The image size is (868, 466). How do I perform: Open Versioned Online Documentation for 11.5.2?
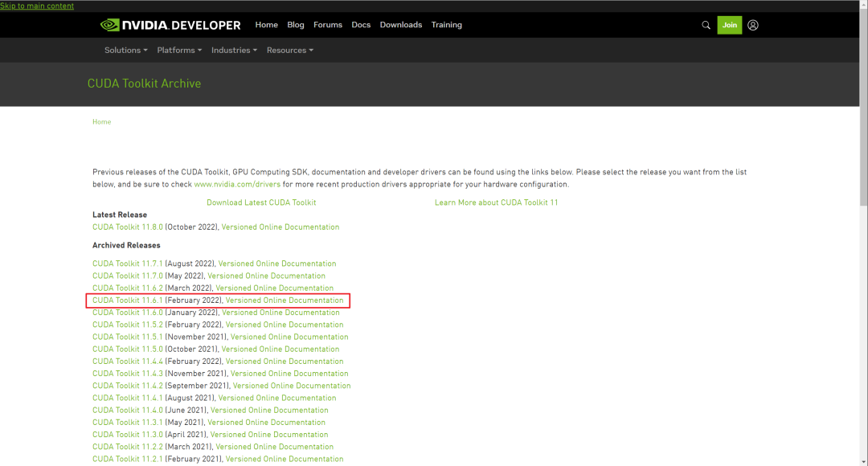pyautogui.click(x=285, y=325)
